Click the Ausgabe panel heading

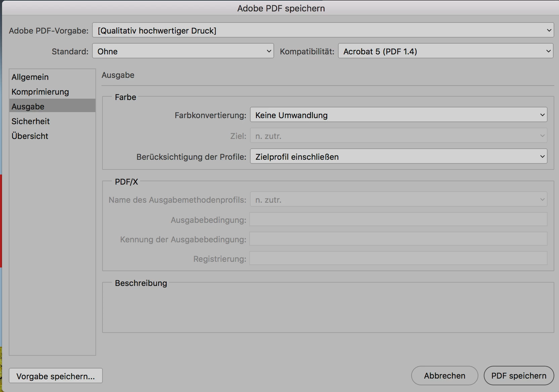[x=118, y=75]
